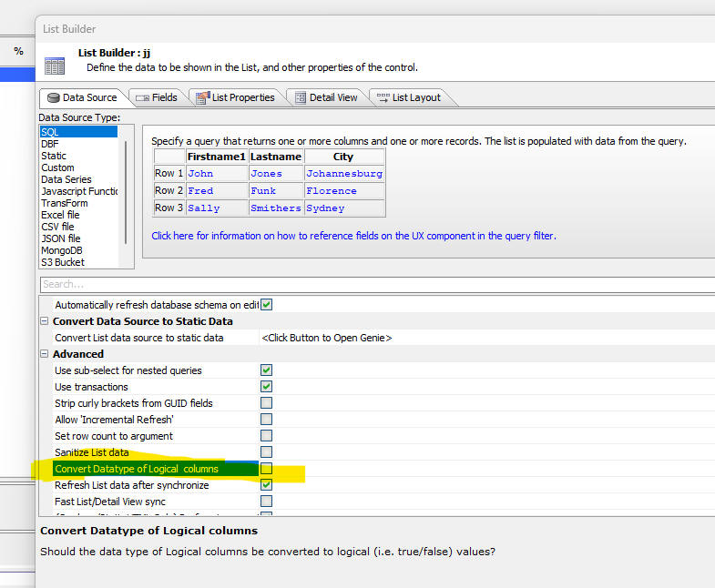715x588 pixels.
Task: Enable Allow 'Incremental Refresh' checkbox
Action: [267, 420]
